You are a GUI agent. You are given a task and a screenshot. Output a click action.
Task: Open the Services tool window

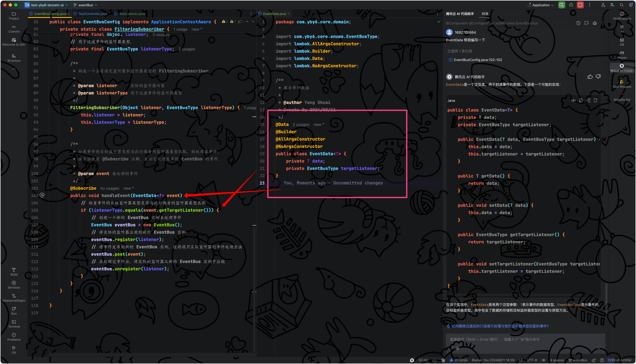(x=14, y=285)
